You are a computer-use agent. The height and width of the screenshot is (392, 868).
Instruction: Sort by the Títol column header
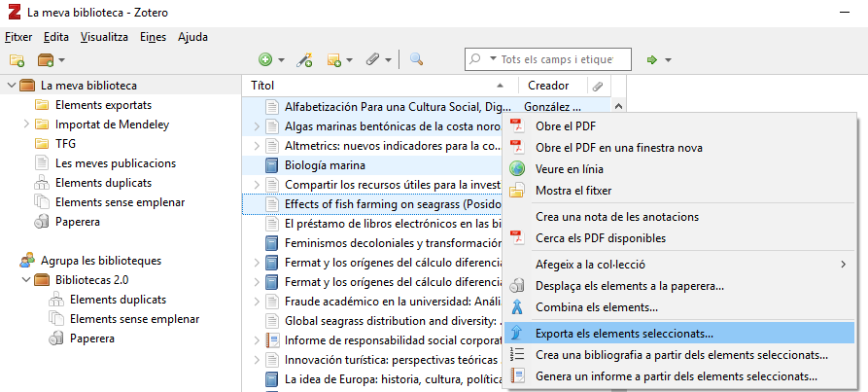[380, 86]
